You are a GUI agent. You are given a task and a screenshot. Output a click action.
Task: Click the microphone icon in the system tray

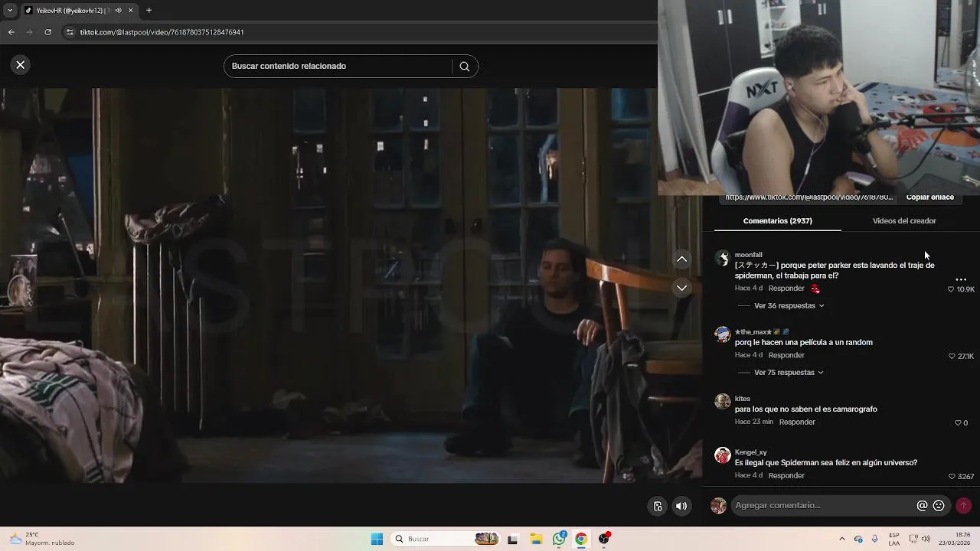point(874,540)
